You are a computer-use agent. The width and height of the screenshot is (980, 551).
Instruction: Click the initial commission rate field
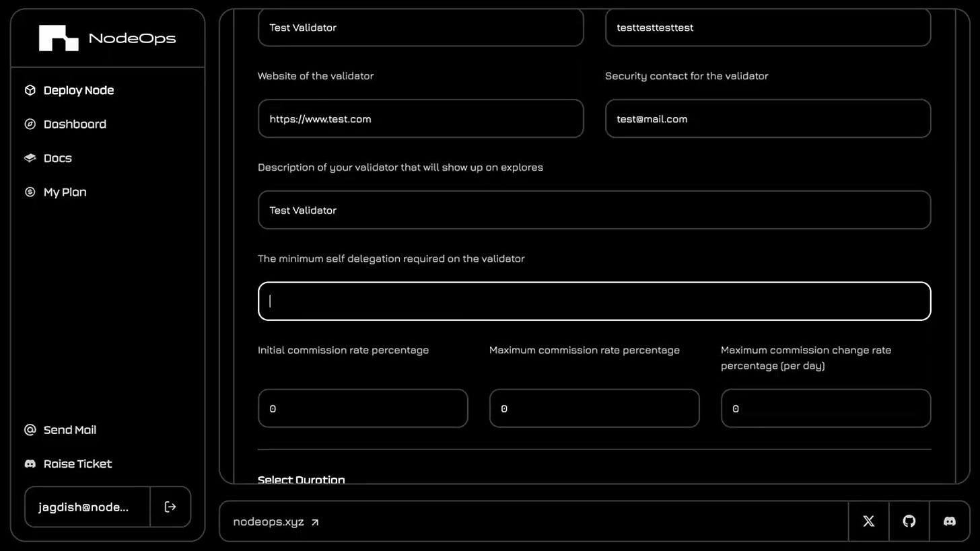coord(362,408)
